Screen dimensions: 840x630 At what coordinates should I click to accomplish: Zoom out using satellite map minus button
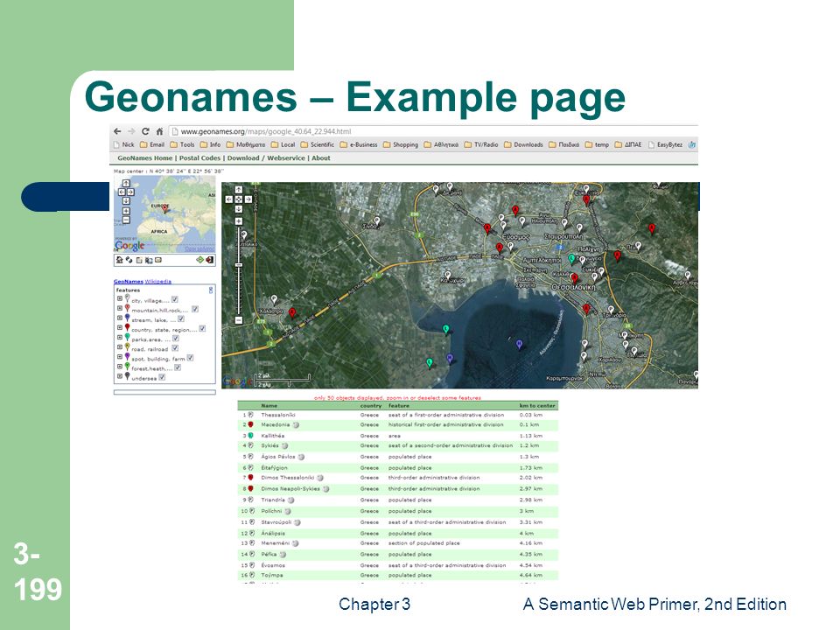(238, 320)
